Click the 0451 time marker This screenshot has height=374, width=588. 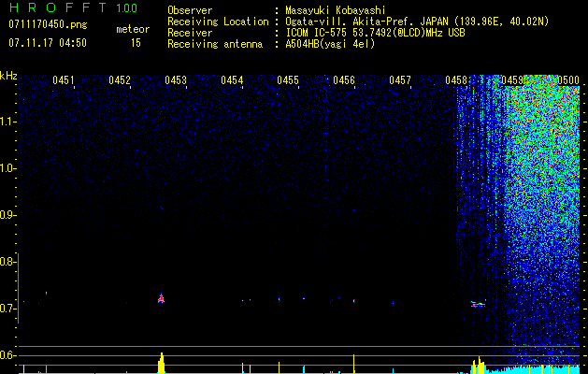coord(63,80)
